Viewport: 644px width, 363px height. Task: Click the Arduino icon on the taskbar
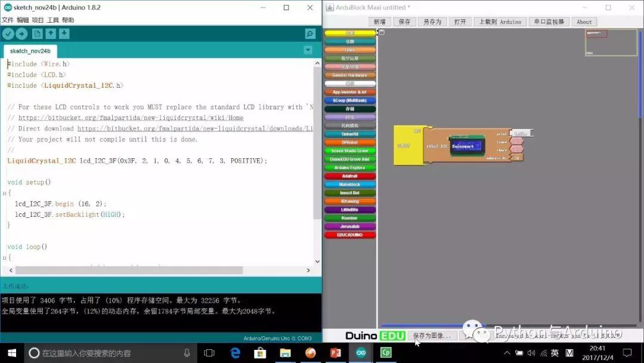tap(361, 353)
